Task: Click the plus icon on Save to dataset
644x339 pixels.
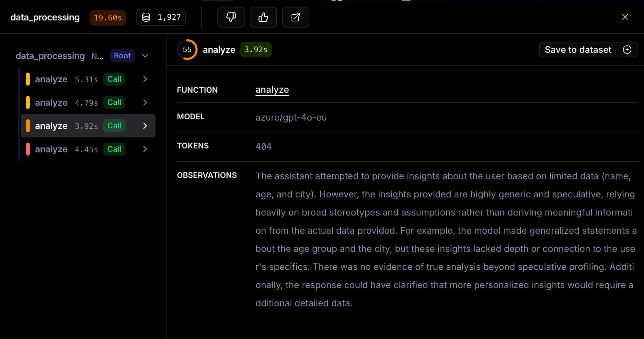Action: pyautogui.click(x=627, y=50)
